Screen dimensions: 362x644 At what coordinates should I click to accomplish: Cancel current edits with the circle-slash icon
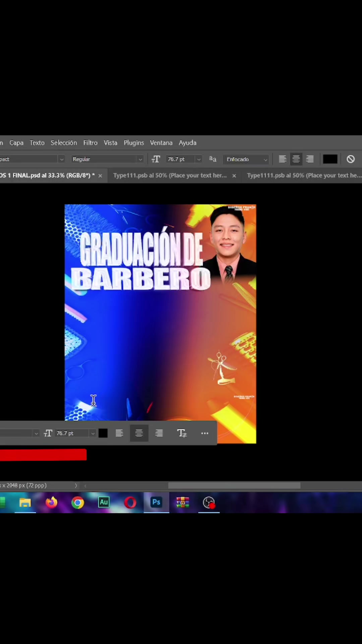(351, 159)
